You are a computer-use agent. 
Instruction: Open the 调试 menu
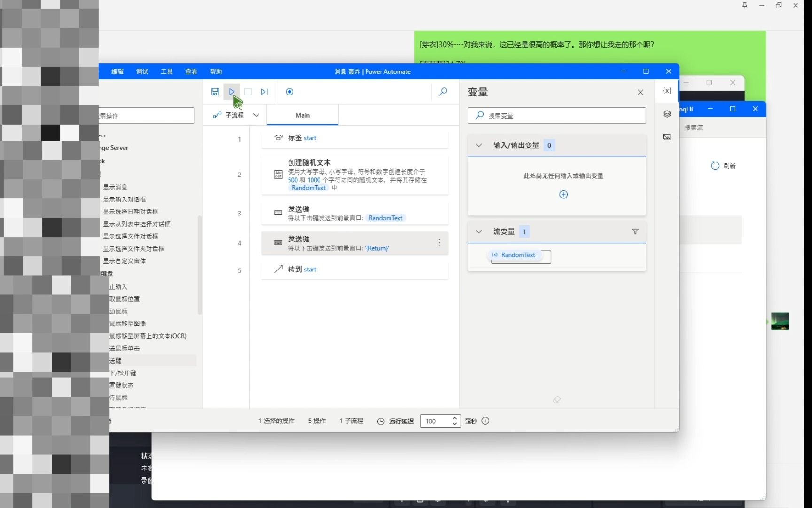(141, 71)
